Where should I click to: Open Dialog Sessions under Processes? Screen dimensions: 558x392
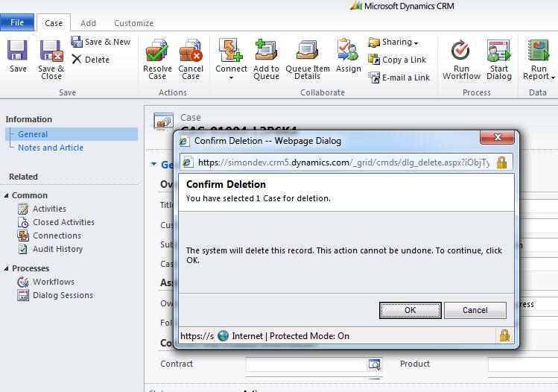click(63, 295)
